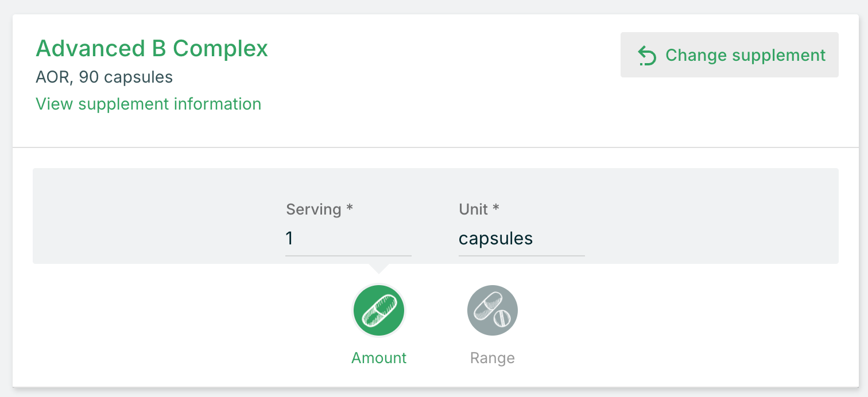The height and width of the screenshot is (397, 868).
Task: Click the pointer triangle above Amount
Action: (x=379, y=268)
